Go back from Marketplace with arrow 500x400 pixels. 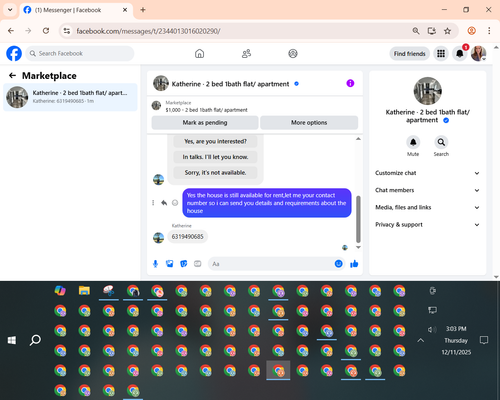tap(12, 76)
